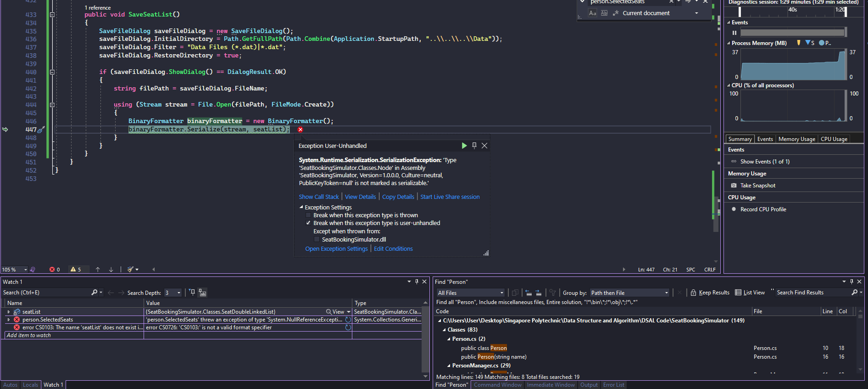
Task: Check the SeatBookingSimulator.dll exception checkbox
Action: (317, 240)
